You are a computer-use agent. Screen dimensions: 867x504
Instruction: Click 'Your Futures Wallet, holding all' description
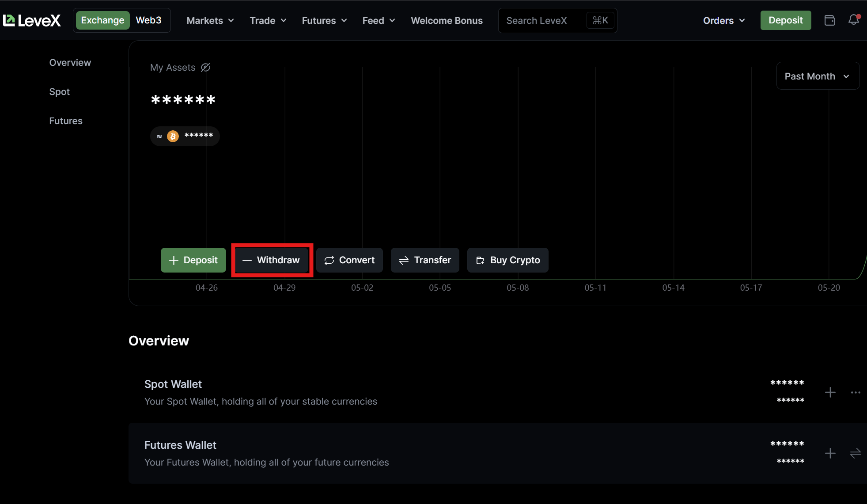(x=267, y=462)
